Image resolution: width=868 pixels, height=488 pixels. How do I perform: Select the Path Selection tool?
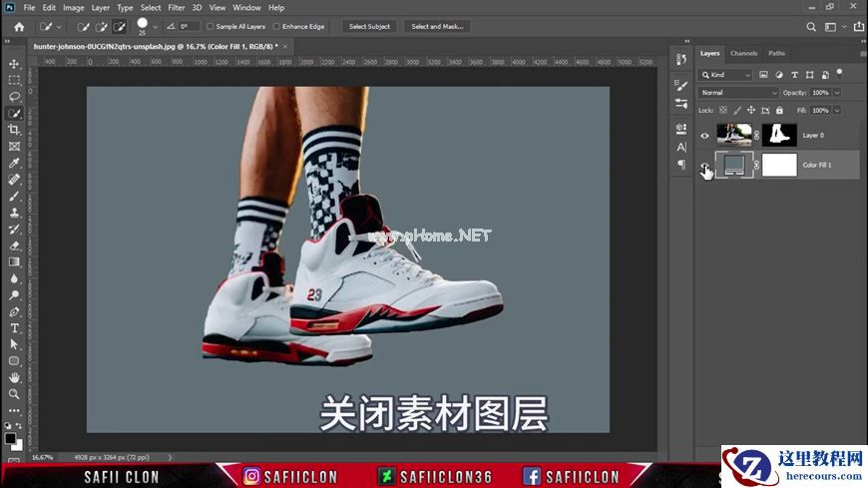pyautogui.click(x=14, y=344)
